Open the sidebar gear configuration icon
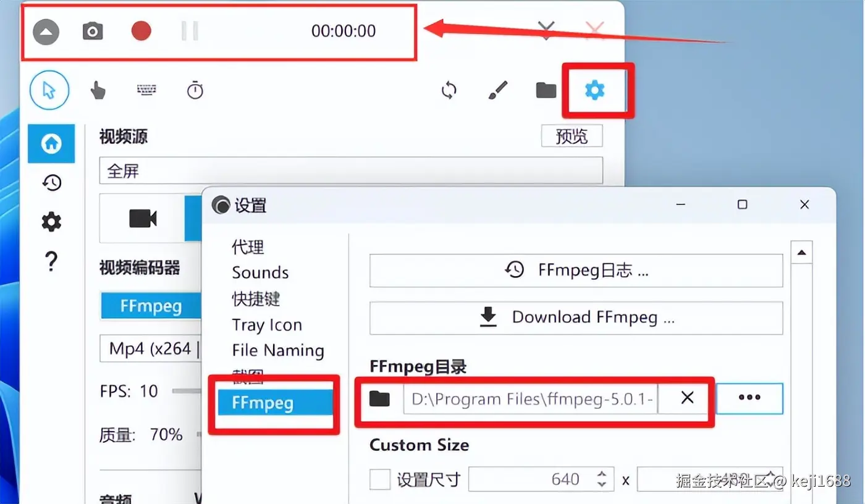The image size is (865, 504). (51, 222)
